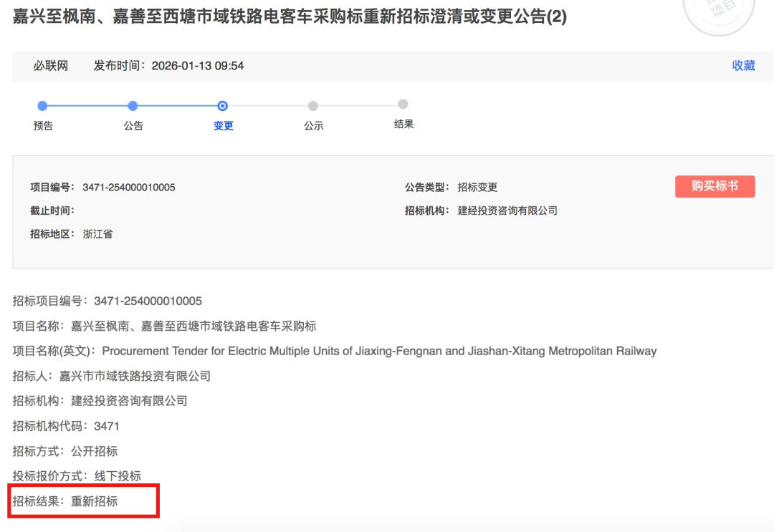Select the current 变更 step marker

point(223,105)
